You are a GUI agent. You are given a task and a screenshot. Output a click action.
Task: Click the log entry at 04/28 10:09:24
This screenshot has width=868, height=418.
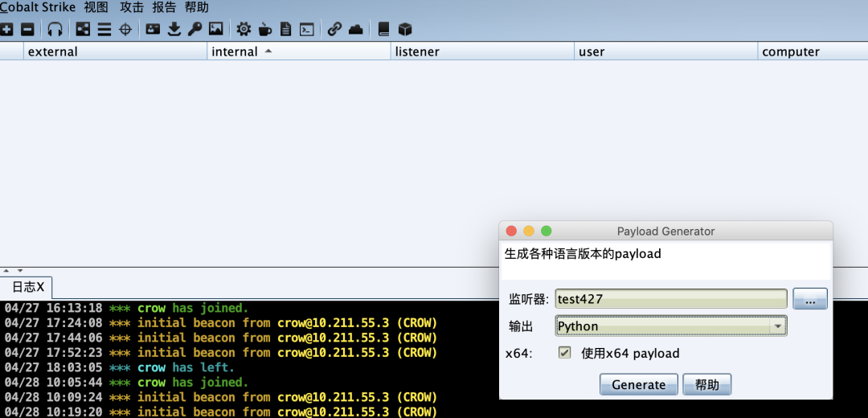(221, 398)
